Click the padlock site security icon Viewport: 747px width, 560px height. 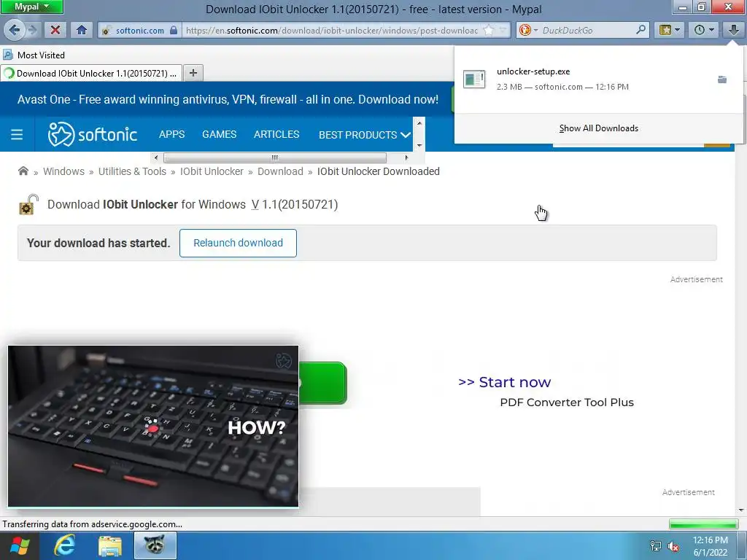click(x=174, y=30)
